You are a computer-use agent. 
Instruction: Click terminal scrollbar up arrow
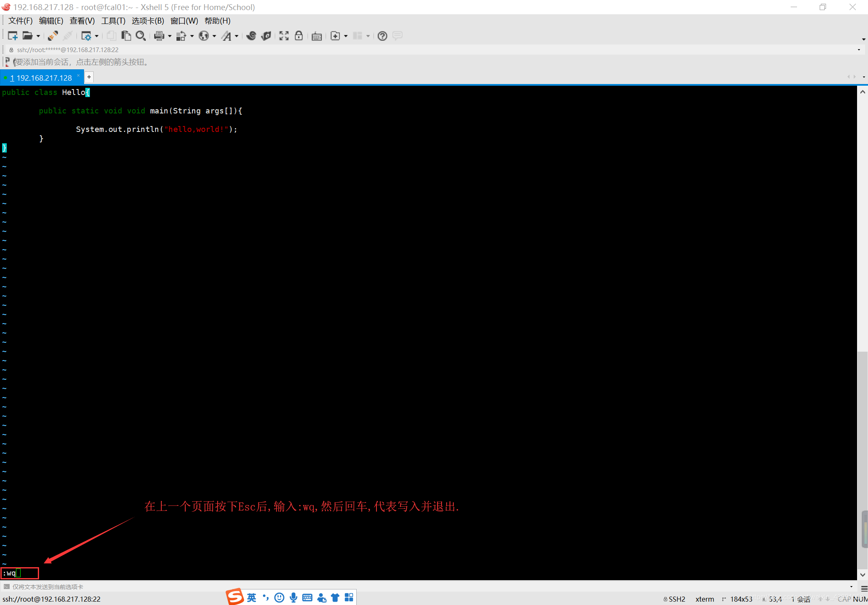pyautogui.click(x=863, y=92)
